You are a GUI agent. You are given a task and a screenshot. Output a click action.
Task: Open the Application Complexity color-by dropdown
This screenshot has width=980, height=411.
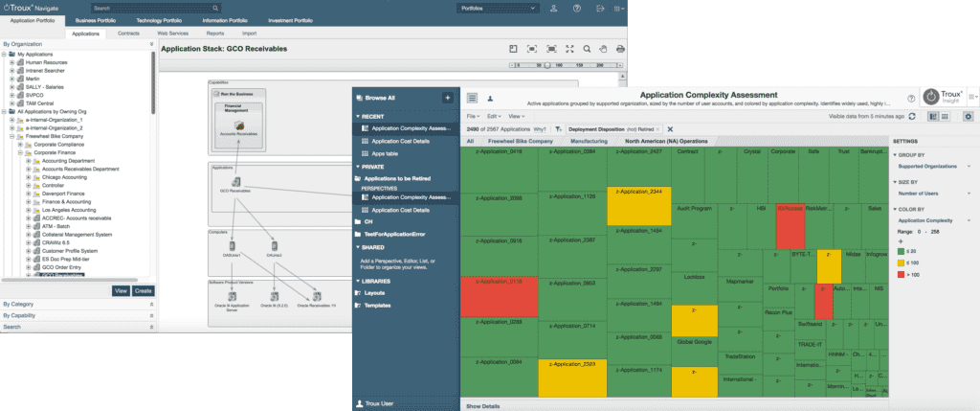click(934, 220)
